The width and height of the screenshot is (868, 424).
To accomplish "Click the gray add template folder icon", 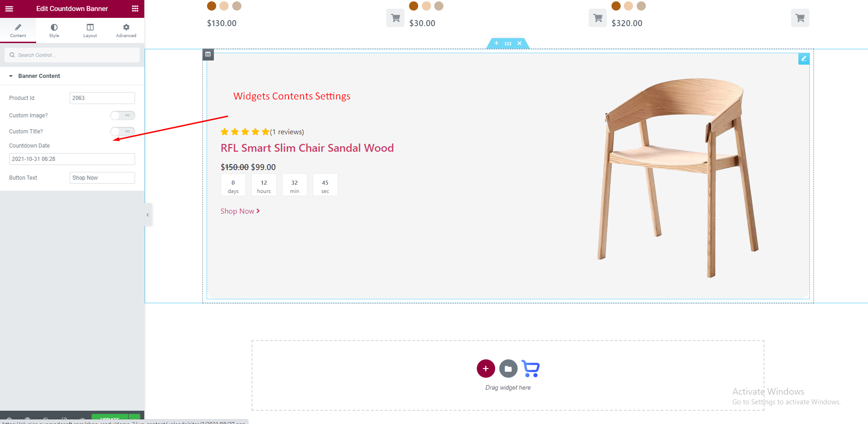I will tap(508, 369).
